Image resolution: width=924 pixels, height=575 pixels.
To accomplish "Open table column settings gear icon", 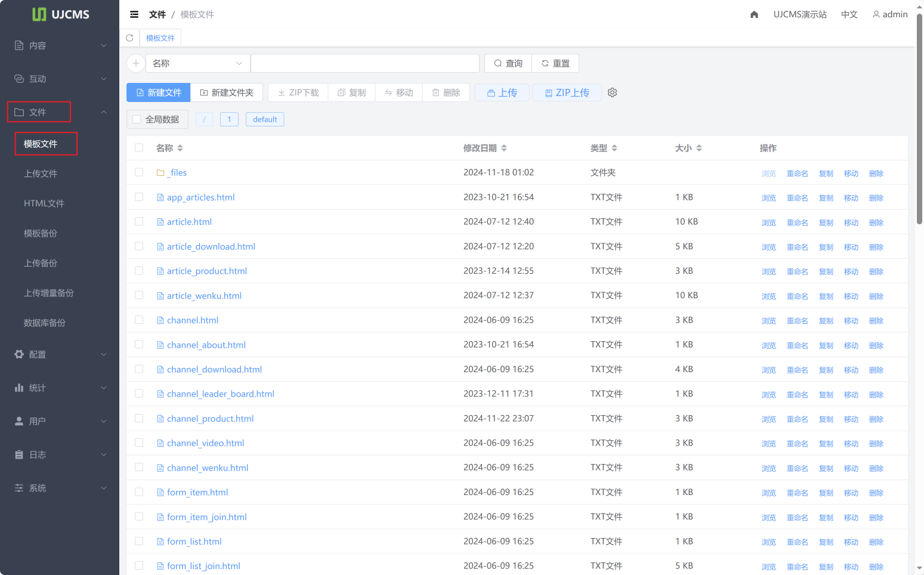I will [612, 92].
